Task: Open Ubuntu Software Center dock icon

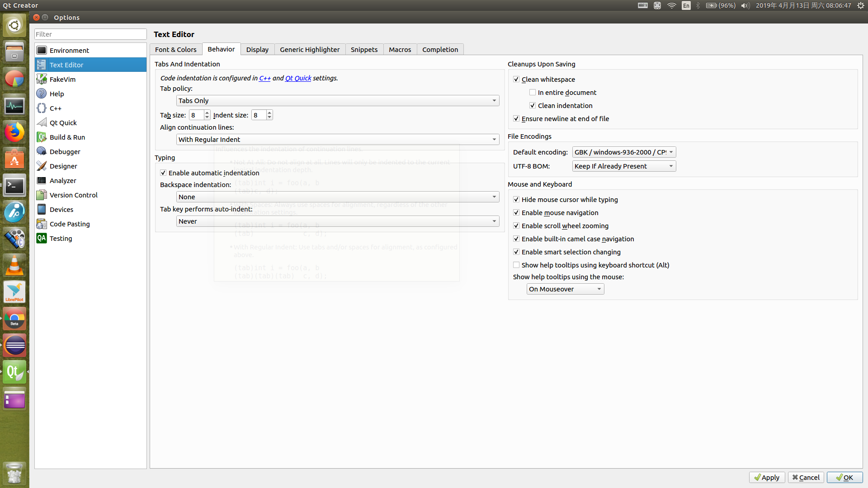Action: pyautogui.click(x=14, y=159)
